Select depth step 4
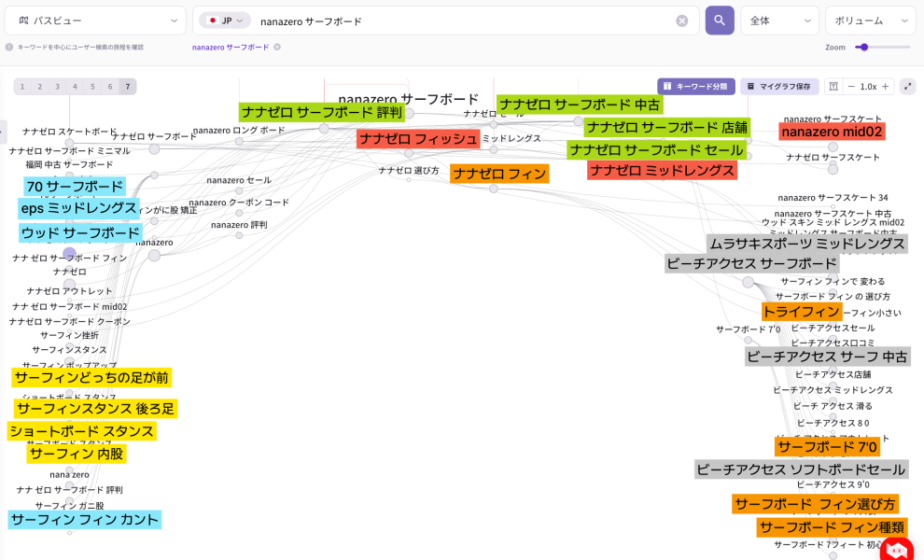 (x=75, y=87)
